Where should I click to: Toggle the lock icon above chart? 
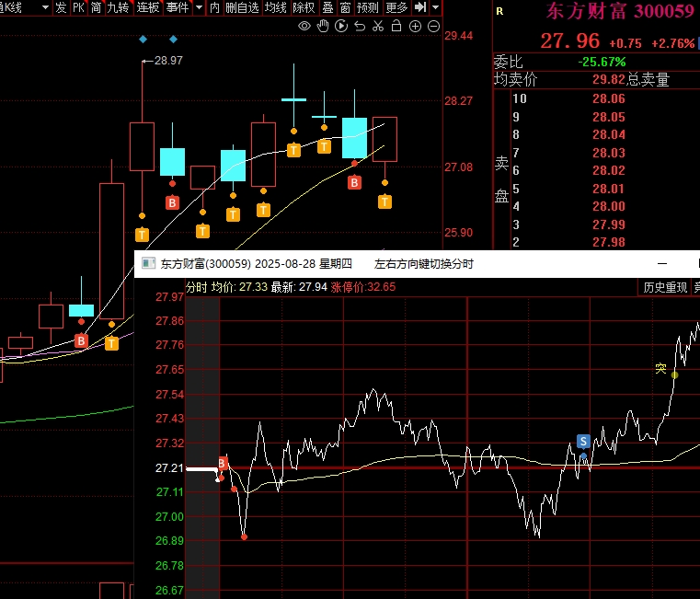tap(396, 27)
